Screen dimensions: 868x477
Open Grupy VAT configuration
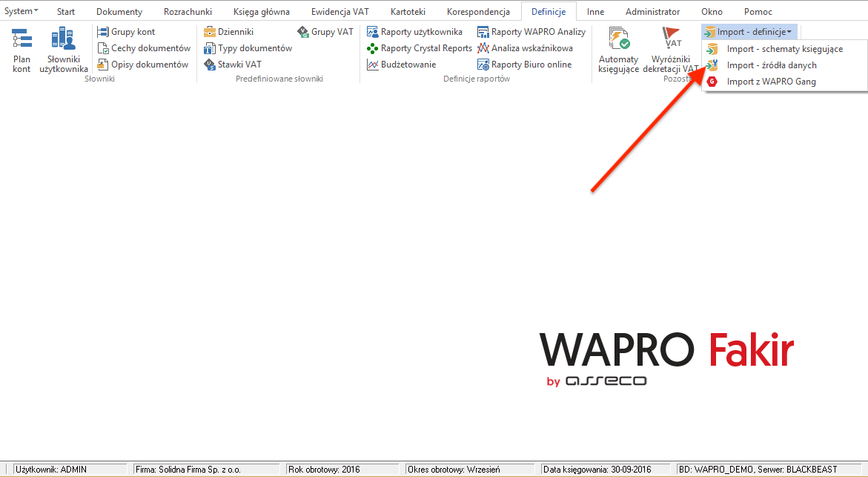click(x=324, y=31)
